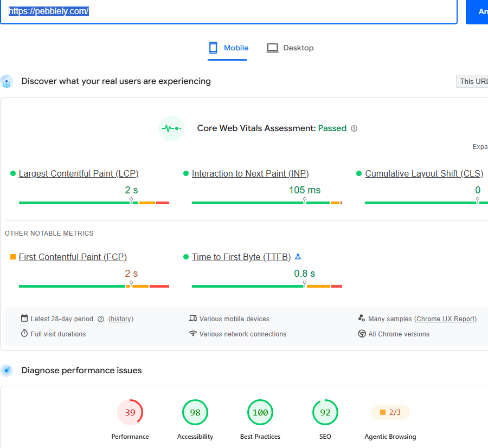Click the LCP distribution bar
The width and height of the screenshot is (488, 448).
click(94, 203)
